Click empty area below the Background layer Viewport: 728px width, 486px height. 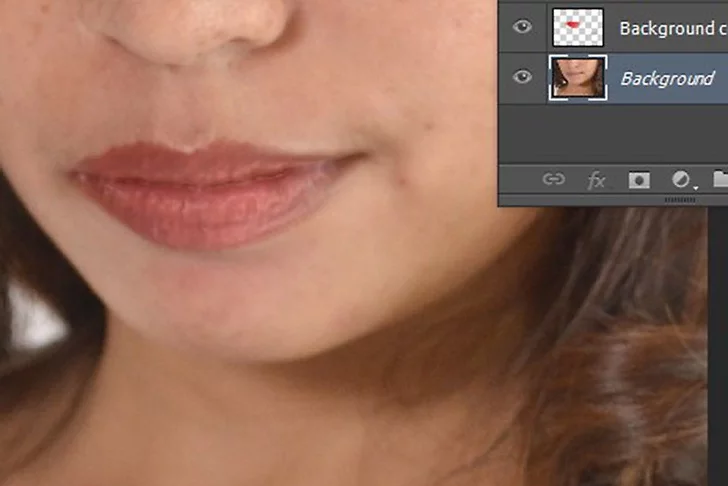tap(612, 130)
